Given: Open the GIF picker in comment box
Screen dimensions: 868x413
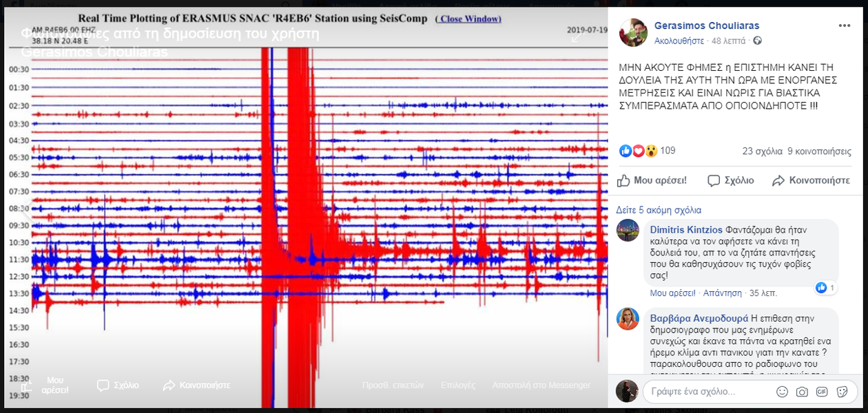Looking at the screenshot, I should (x=822, y=392).
